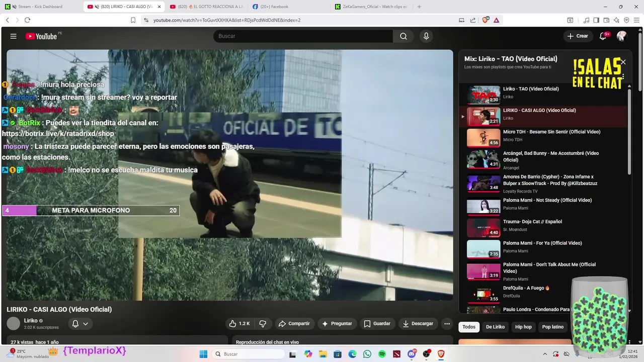The image size is (644, 362).
Task: Open Brave VPN shield icon
Action: [626, 20]
